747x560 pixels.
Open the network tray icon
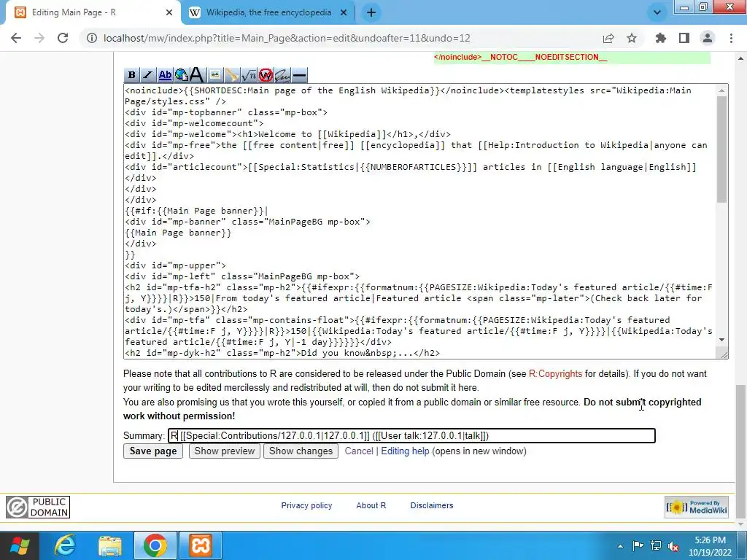pos(656,547)
